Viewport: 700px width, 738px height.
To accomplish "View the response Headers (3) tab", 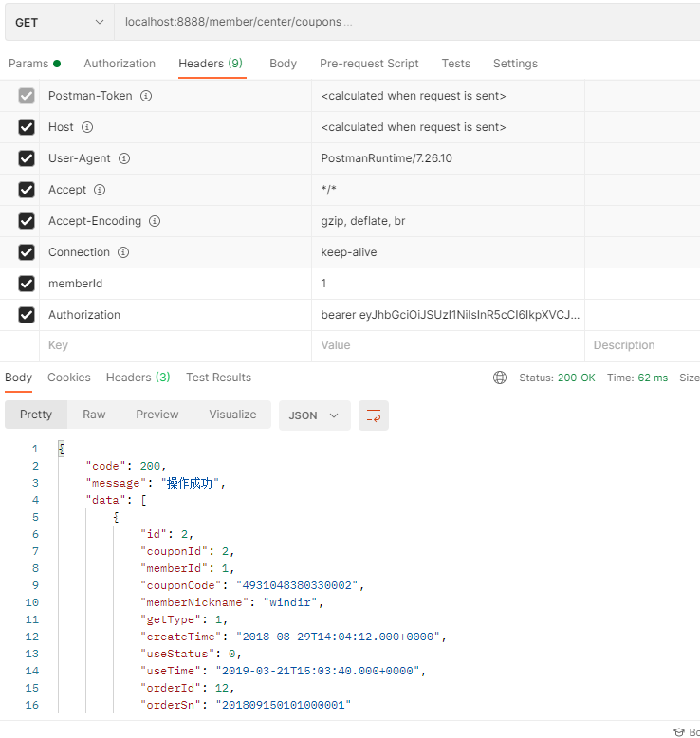I will (x=138, y=378).
